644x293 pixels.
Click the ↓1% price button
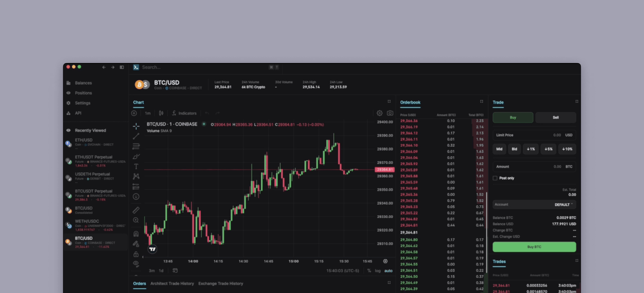[531, 149]
